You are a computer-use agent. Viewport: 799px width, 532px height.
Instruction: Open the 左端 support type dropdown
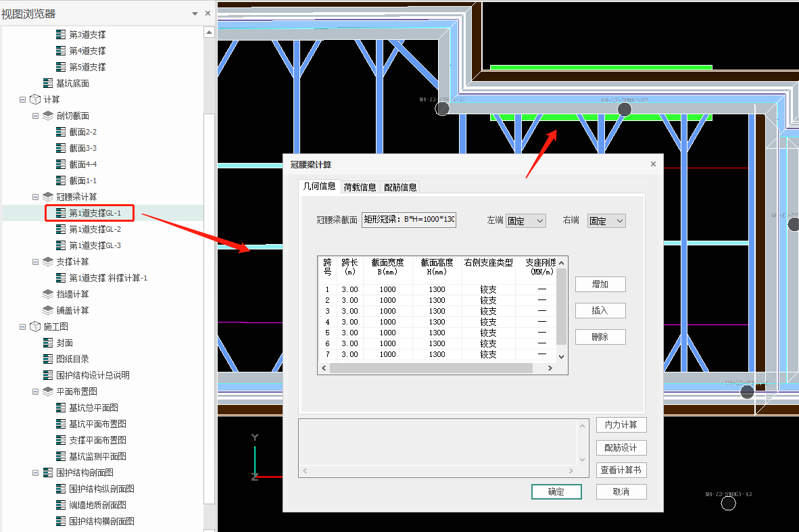click(x=525, y=220)
